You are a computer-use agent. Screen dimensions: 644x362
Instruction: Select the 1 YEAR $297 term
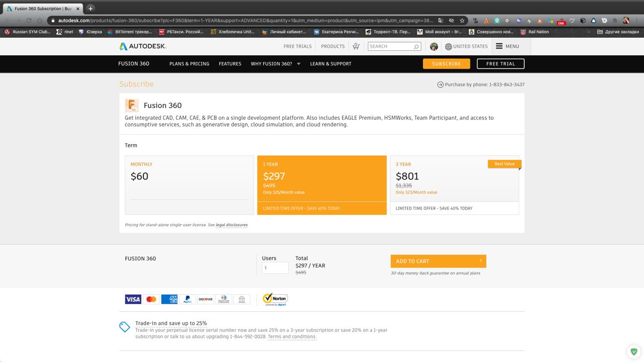tap(322, 185)
